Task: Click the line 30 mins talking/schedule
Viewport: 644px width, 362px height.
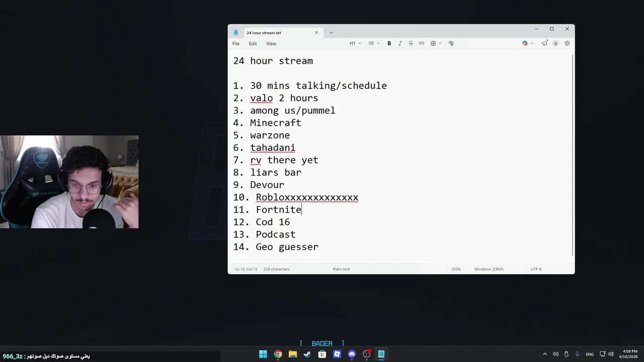Action: pos(310,85)
